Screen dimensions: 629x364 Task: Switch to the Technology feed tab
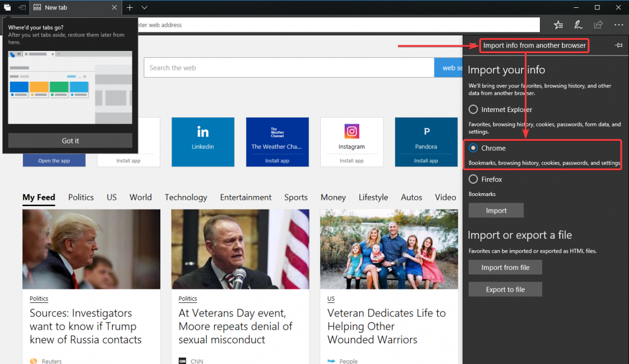186,197
